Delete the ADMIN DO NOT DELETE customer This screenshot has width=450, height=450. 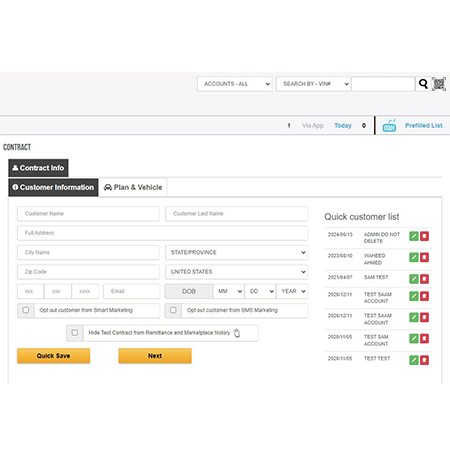point(424,236)
